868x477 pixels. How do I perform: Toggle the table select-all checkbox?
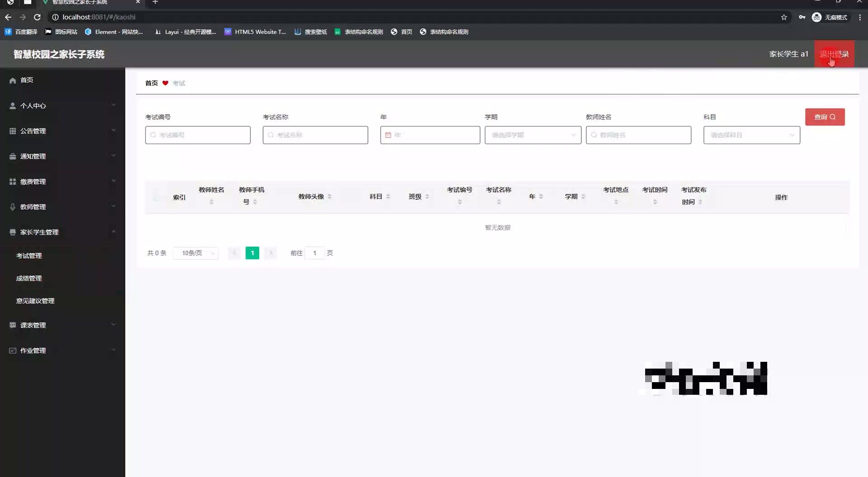click(x=156, y=197)
